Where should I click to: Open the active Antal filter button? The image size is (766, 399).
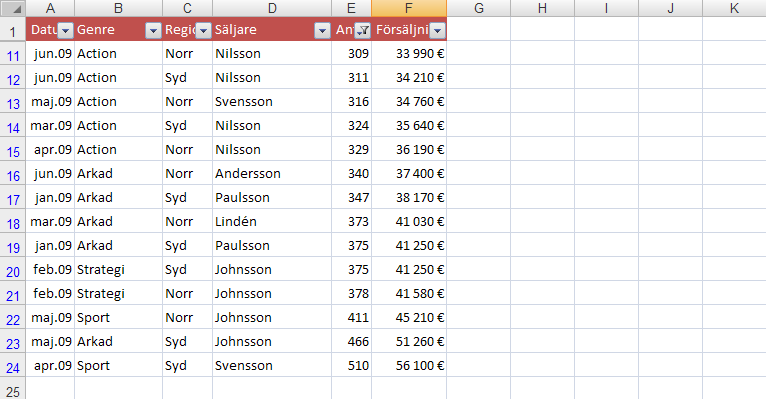[362, 30]
